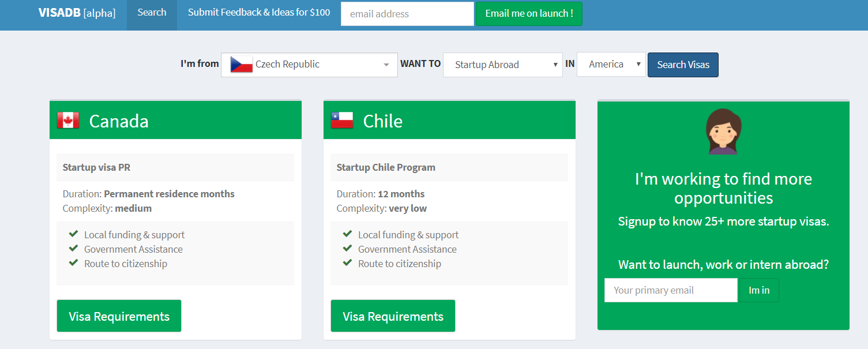Focus the Your primary email field

point(671,290)
